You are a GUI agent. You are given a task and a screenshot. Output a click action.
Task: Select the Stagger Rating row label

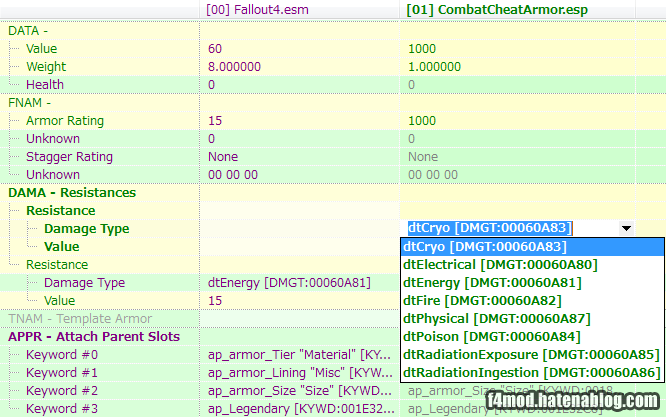(69, 157)
